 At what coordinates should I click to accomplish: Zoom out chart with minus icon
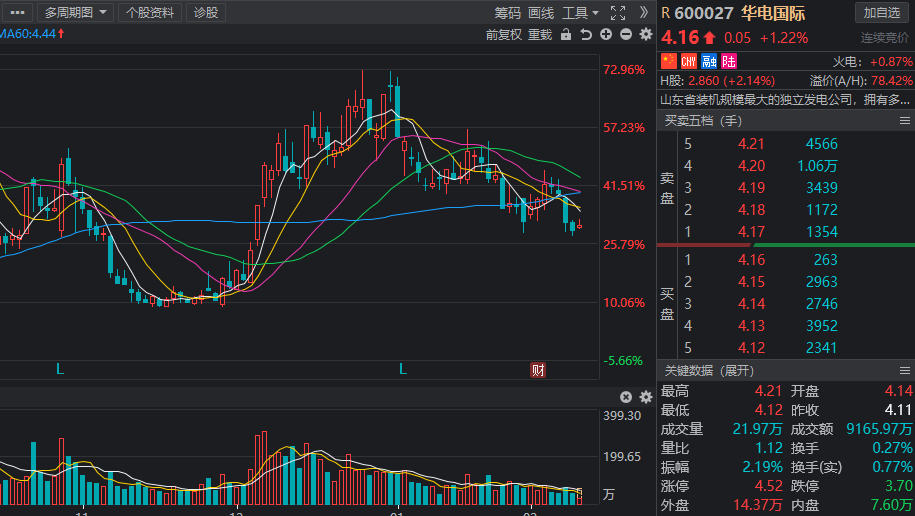626,35
